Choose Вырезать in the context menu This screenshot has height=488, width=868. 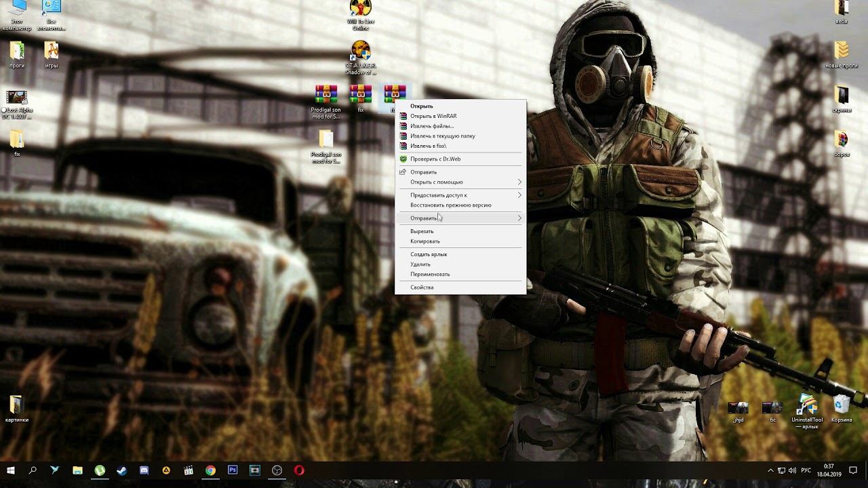[x=460, y=232]
